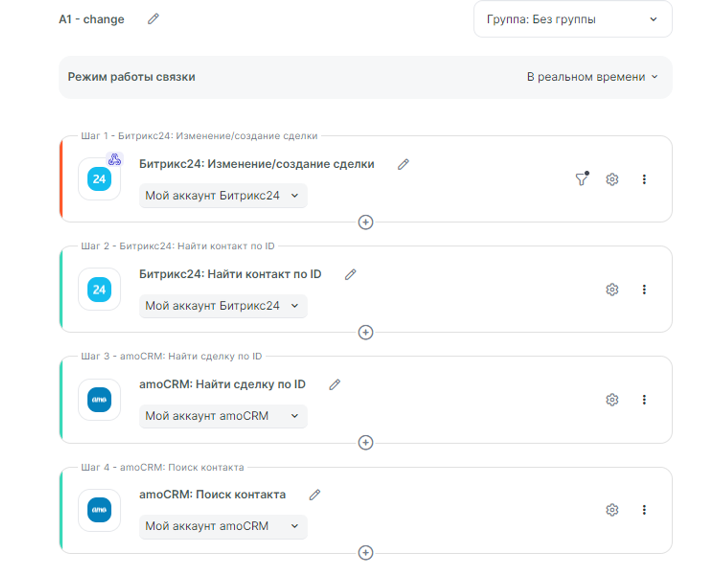This screenshot has width=728, height=565.
Task: Click the filter icon on step 1
Action: pos(581,179)
